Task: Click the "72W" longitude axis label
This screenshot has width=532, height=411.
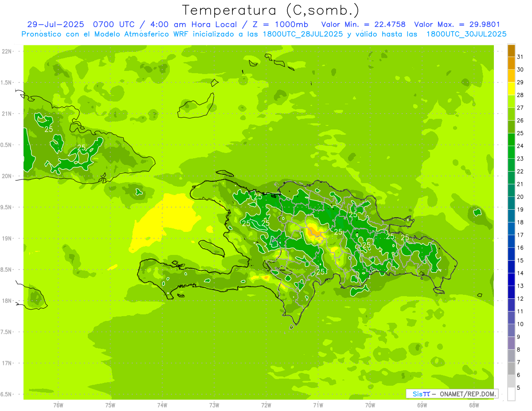Action: [266, 405]
